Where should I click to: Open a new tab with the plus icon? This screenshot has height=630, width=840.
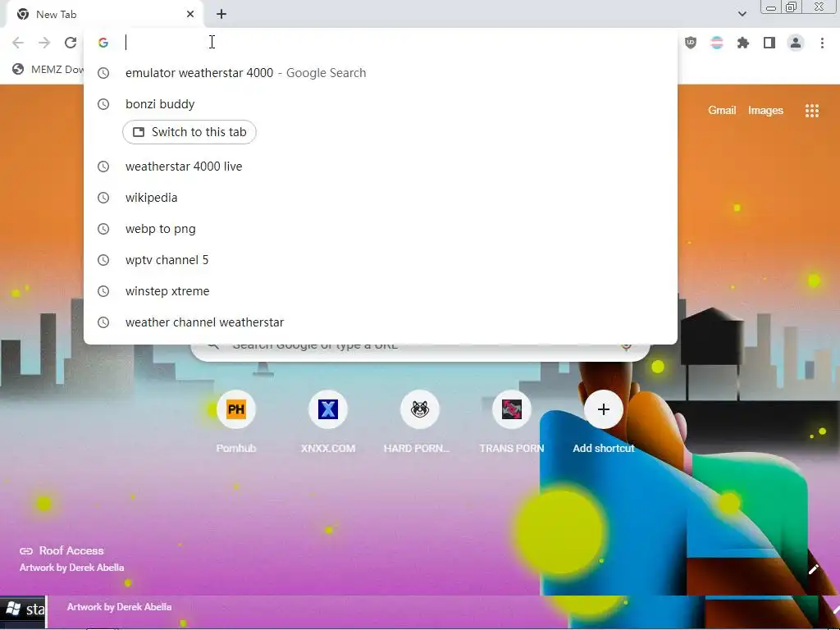coord(221,15)
